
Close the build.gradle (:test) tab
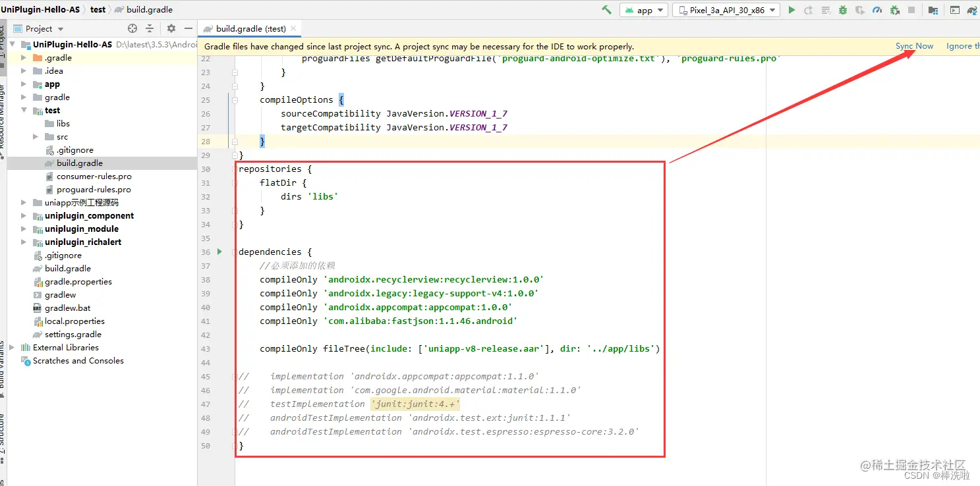click(x=294, y=28)
